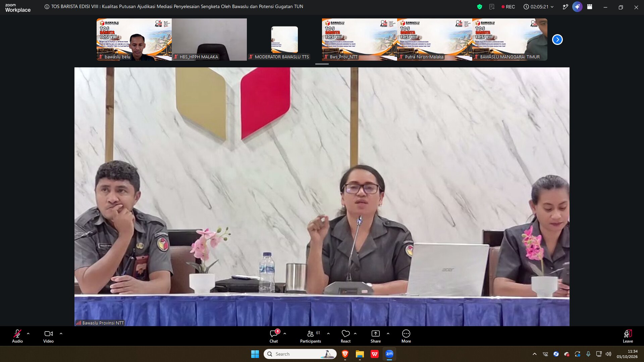Screen dimensions: 644x362
Task: Open meeting info icon beside title
Action: click(x=47, y=7)
